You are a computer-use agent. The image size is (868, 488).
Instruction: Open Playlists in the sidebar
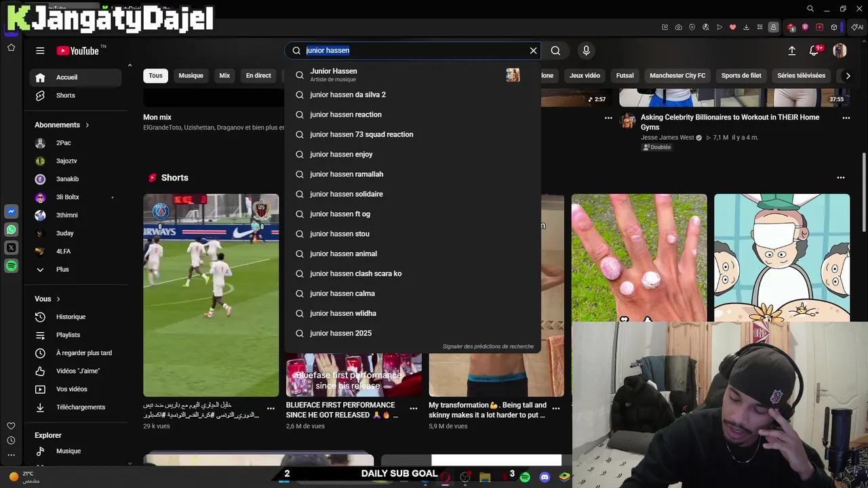[x=75, y=335]
